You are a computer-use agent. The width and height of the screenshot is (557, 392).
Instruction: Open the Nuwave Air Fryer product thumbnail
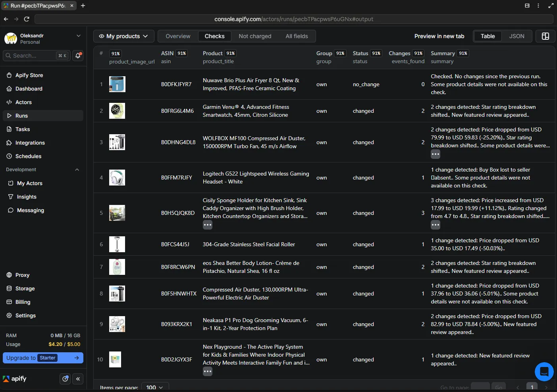point(117,84)
